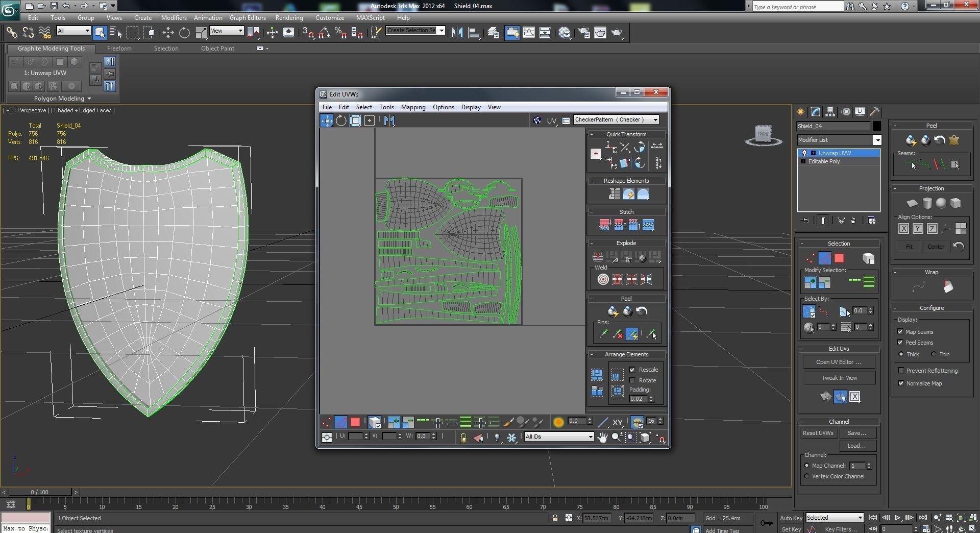Click the Zoom magnifier icon in Edit UVWs
The height and width of the screenshot is (533, 980).
click(x=617, y=438)
